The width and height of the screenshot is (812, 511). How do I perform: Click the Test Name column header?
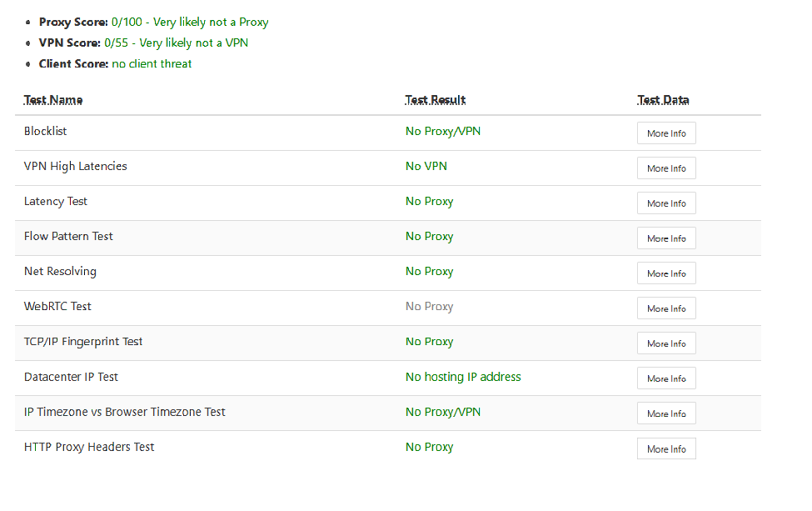[x=53, y=100]
